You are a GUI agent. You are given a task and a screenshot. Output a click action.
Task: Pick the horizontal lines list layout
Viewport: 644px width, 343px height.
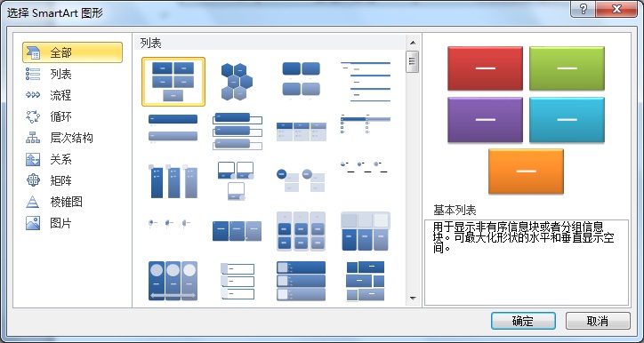tap(366, 82)
